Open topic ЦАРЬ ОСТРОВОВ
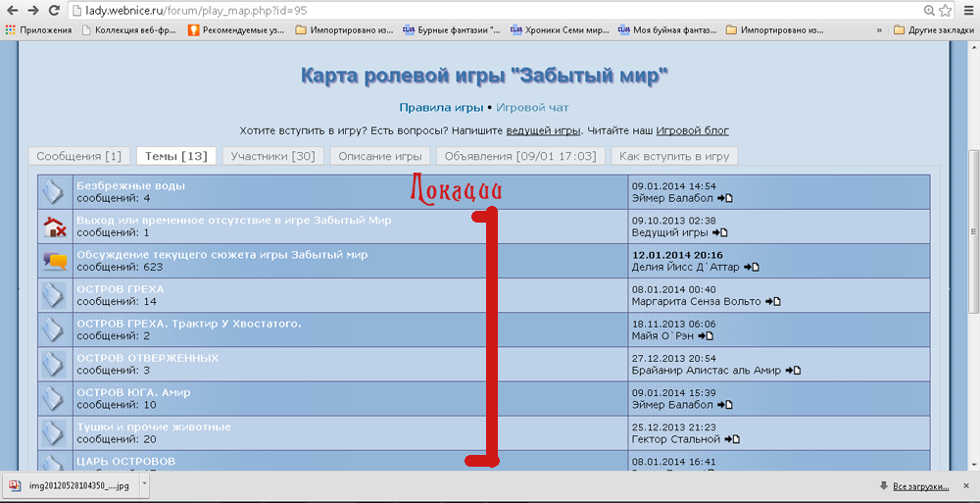This screenshot has width=980, height=503. click(125, 461)
